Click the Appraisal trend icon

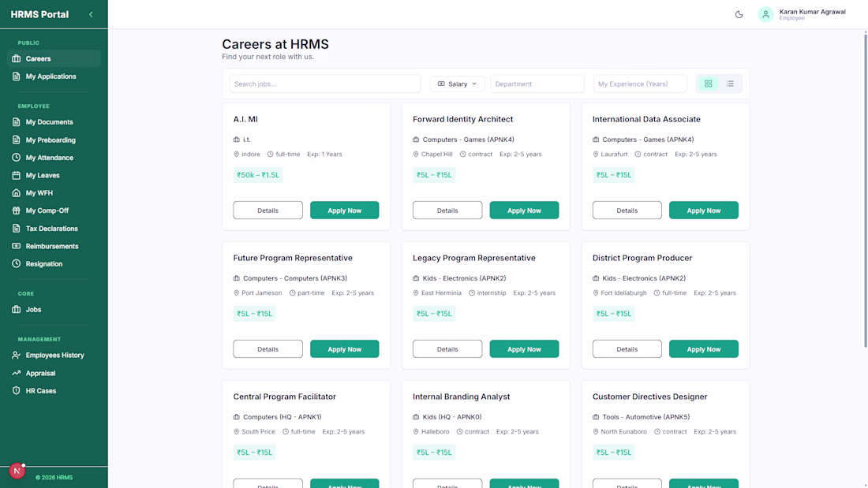[x=16, y=373]
